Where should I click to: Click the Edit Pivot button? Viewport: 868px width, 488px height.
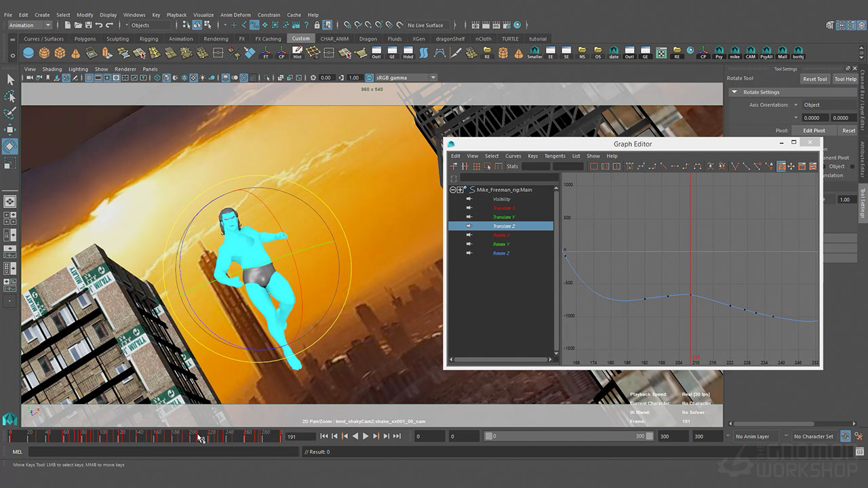[x=814, y=130]
